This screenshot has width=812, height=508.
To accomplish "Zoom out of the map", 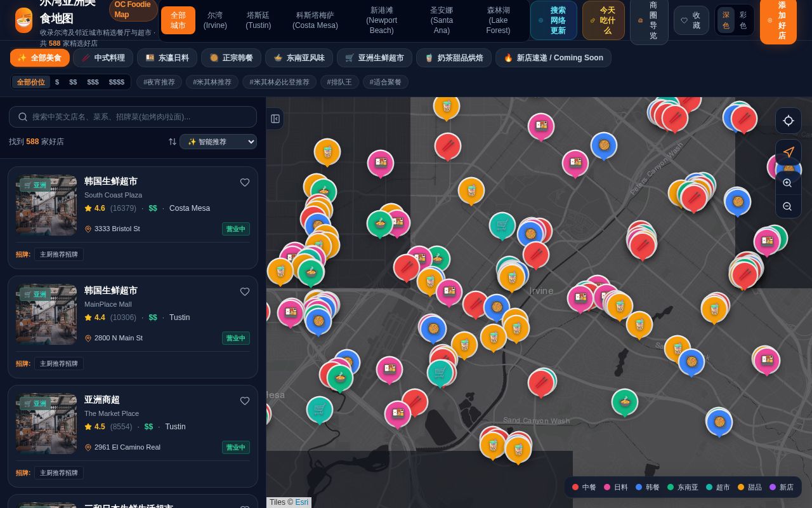I will [x=787, y=206].
